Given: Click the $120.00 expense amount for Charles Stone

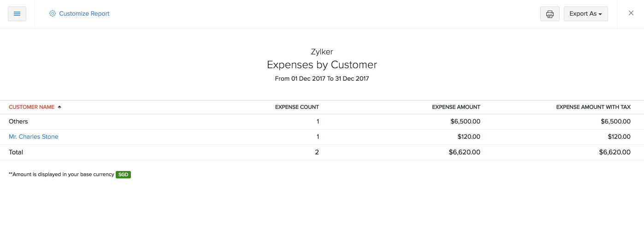Looking at the screenshot, I should [x=469, y=137].
